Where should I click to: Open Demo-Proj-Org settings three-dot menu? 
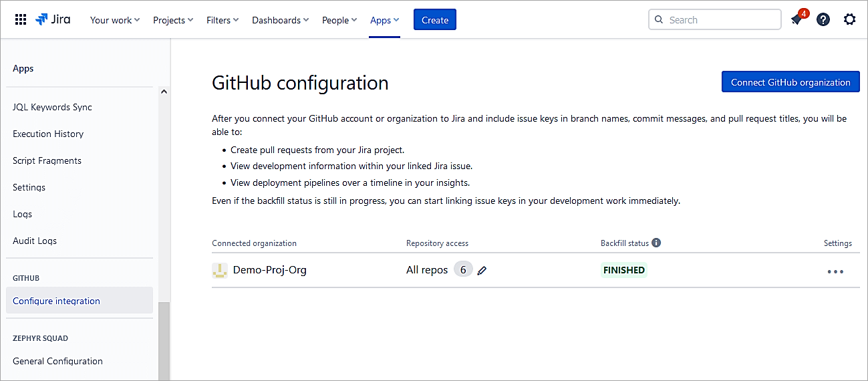point(835,271)
